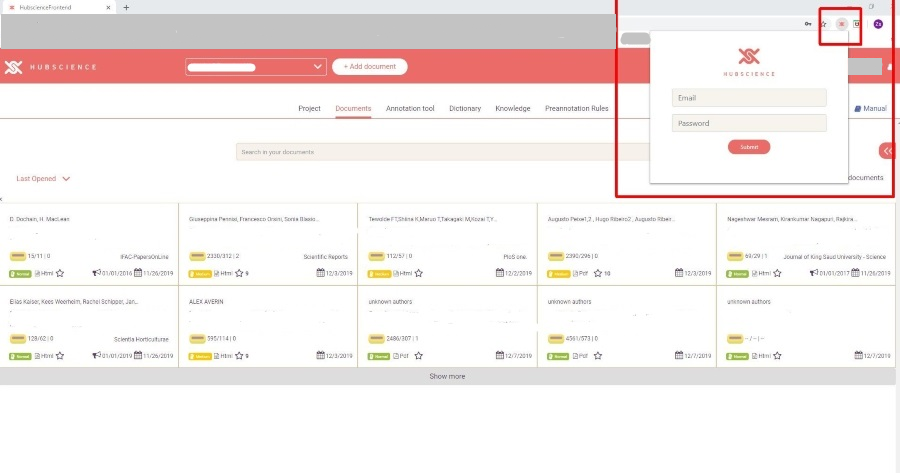Click the yellow status swatch on D. Dochain card

(17, 256)
